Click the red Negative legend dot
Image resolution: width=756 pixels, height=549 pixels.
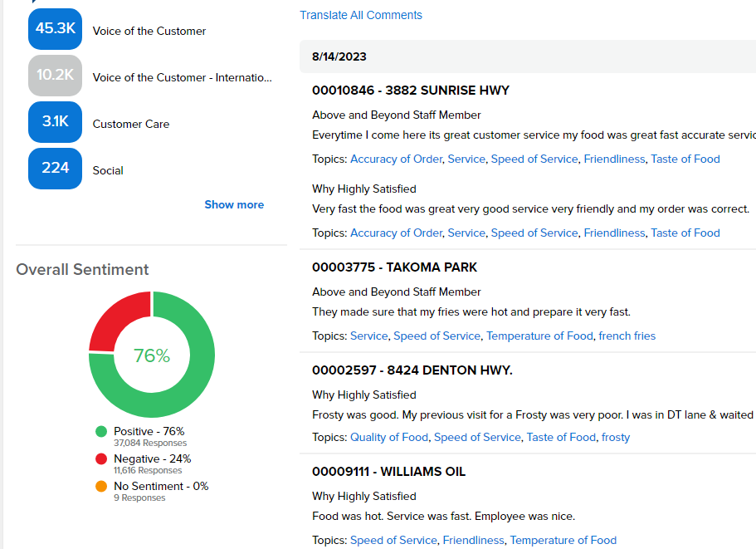point(101,458)
